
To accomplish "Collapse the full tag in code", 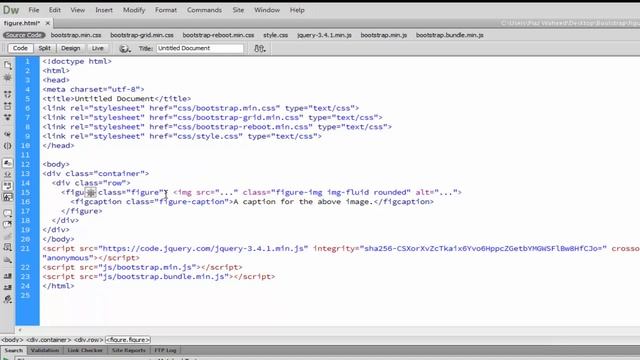I will pyautogui.click(x=7, y=94).
